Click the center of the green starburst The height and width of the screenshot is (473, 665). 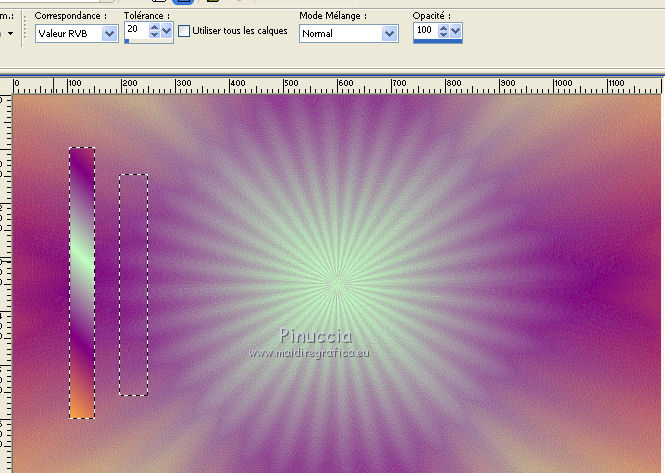click(x=338, y=283)
